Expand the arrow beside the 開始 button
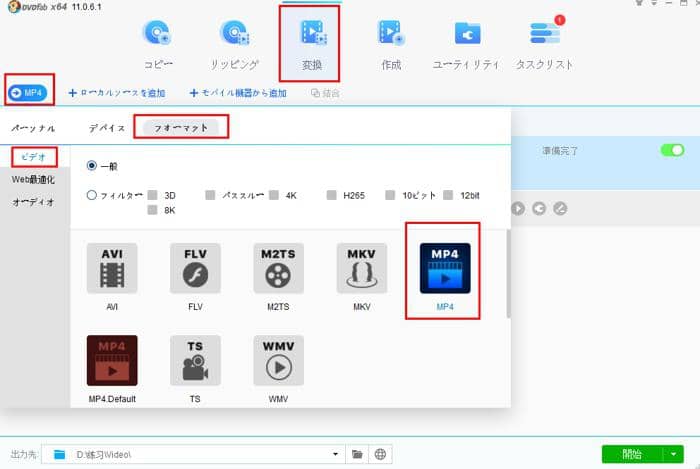The height and width of the screenshot is (469, 700). [x=674, y=454]
